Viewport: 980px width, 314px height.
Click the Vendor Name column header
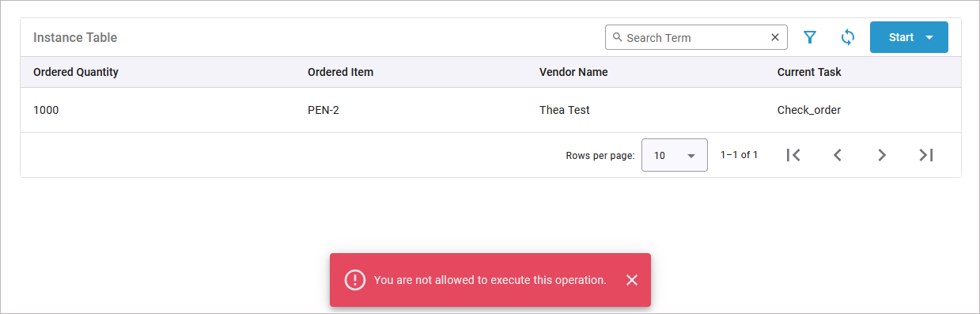click(x=573, y=72)
